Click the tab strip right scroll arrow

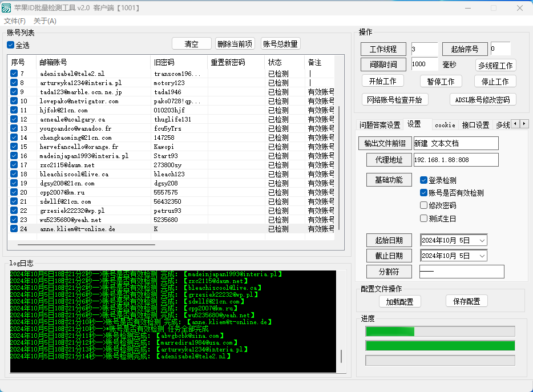[524, 124]
